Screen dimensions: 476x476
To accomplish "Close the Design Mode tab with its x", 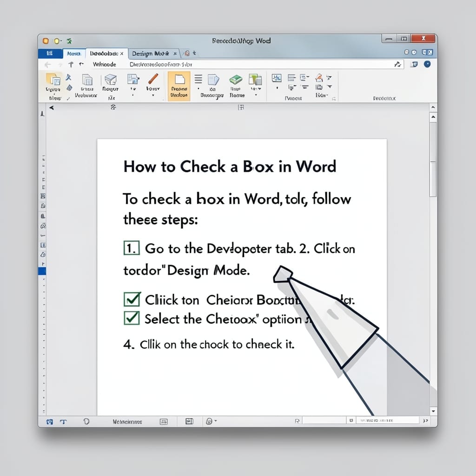I will tap(175, 53).
